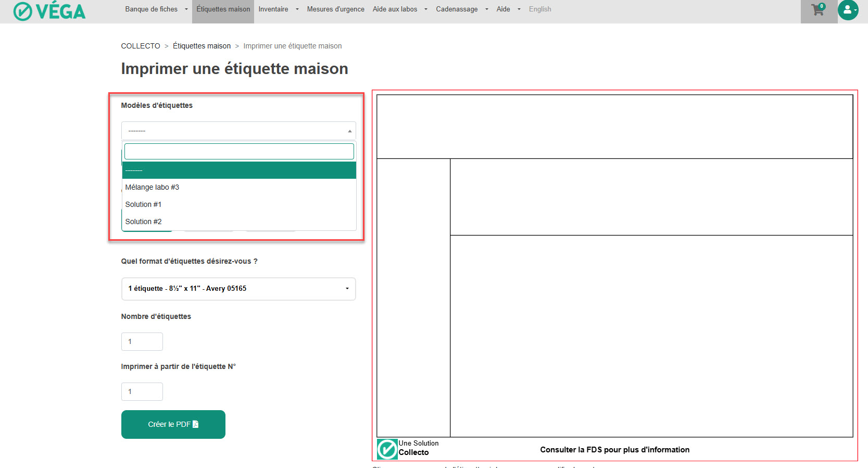Click the Créer le PDF button
Viewport: 868px width, 468px height.
click(173, 424)
